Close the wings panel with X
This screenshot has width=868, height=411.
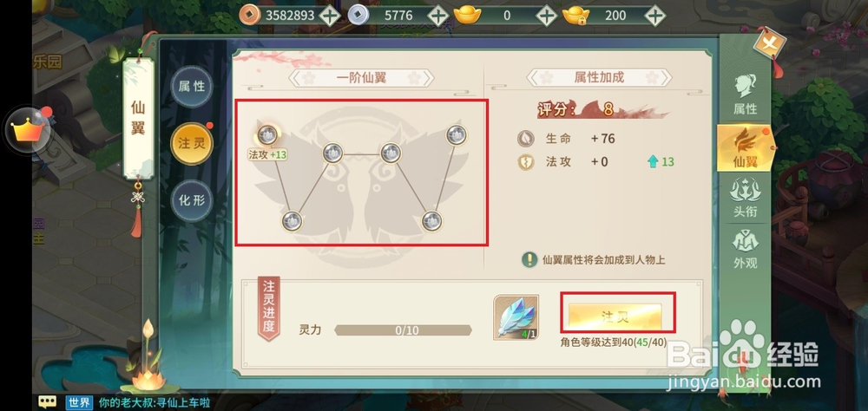769,43
